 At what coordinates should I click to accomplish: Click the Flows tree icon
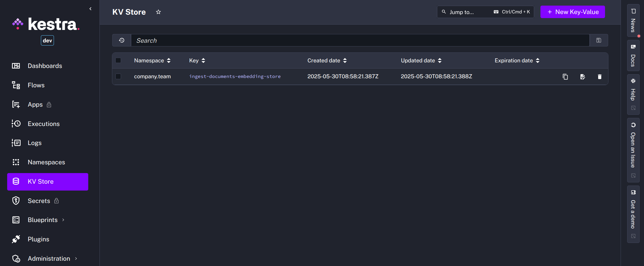(x=16, y=85)
